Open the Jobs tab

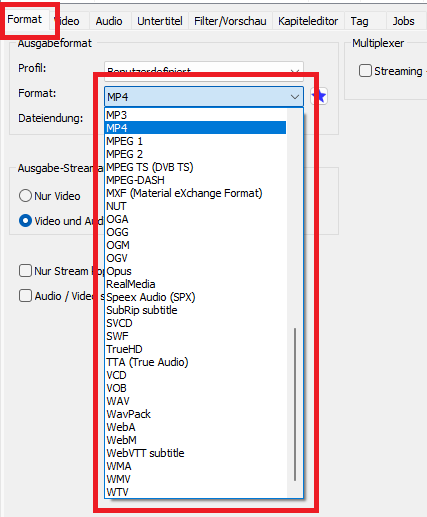point(403,21)
